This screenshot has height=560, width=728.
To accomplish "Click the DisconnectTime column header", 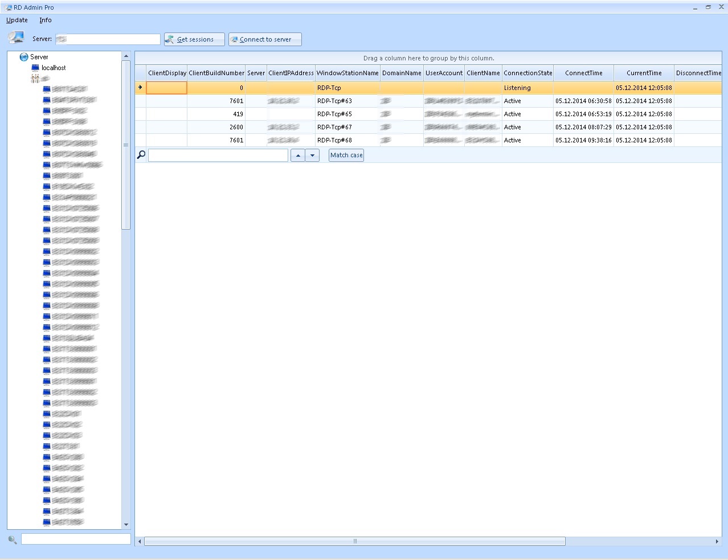I will [x=698, y=73].
